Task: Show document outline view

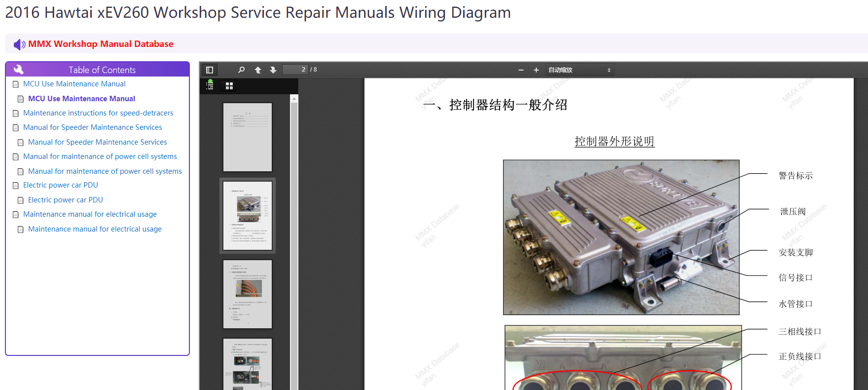Action: click(x=210, y=85)
